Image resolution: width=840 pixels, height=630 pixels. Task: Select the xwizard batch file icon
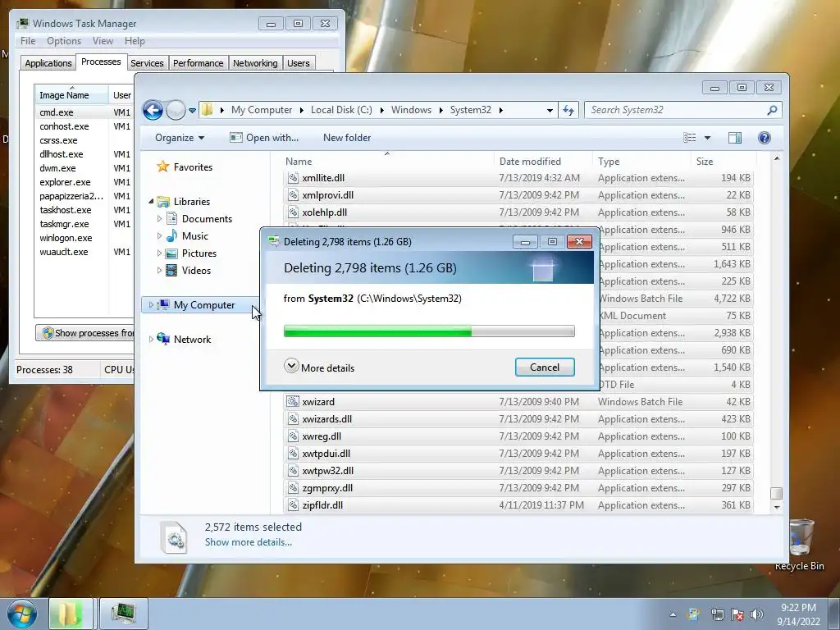tap(293, 401)
